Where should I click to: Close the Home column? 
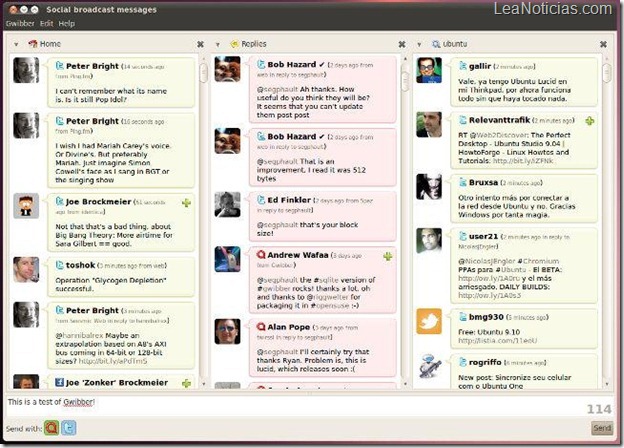click(x=201, y=45)
